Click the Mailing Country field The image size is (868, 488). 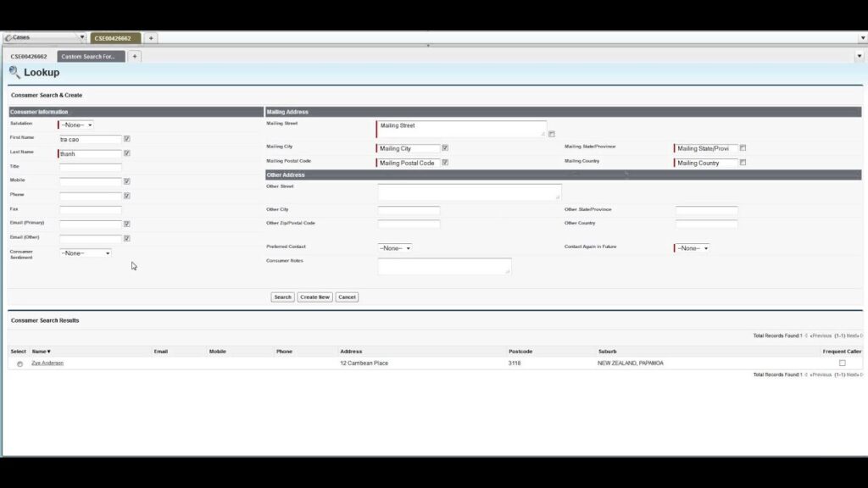point(706,163)
